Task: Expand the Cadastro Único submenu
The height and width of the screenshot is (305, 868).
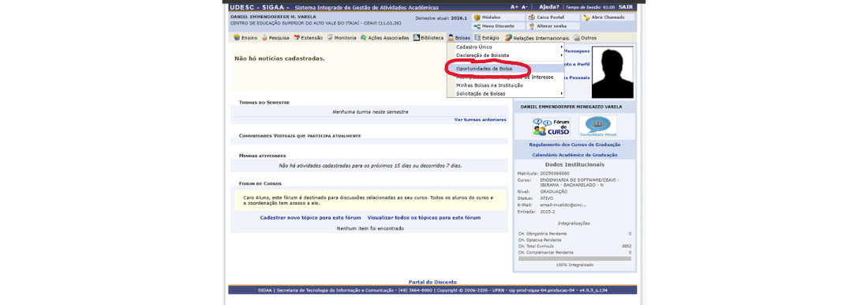Action: (x=505, y=47)
